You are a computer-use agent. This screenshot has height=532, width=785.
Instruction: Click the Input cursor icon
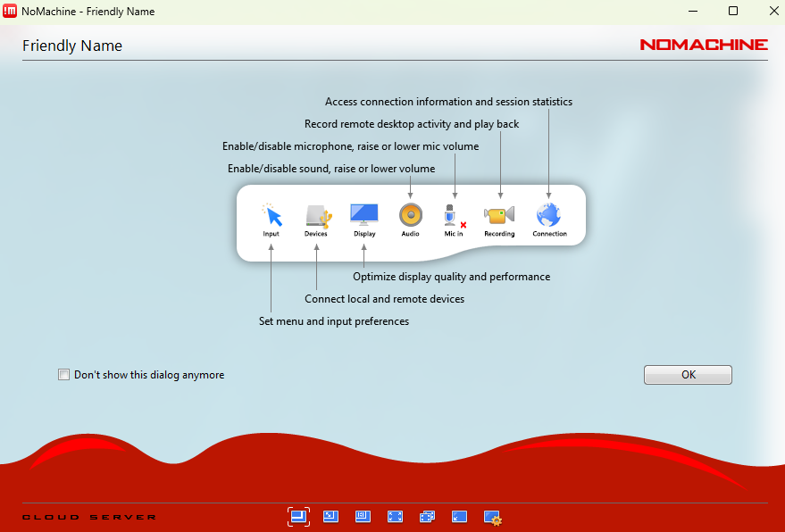point(271,215)
